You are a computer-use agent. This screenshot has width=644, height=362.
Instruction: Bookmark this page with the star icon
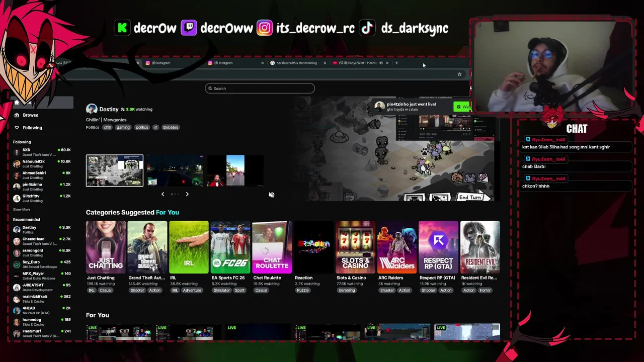(459, 74)
